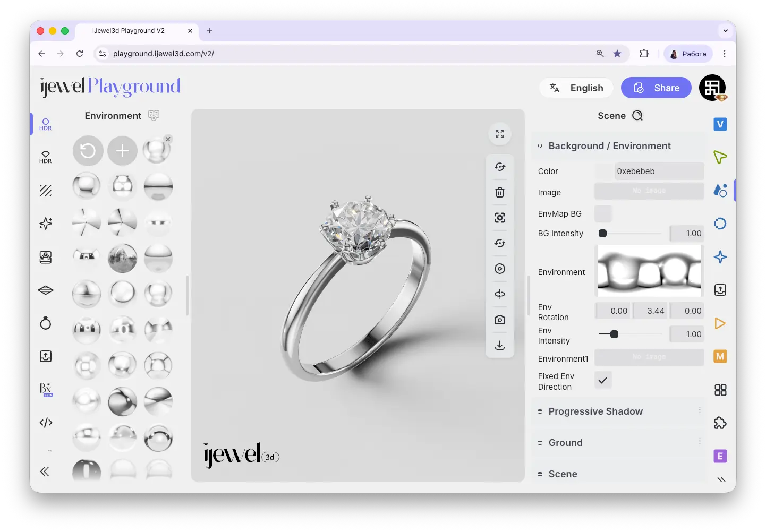
Task: Select the ring icon in left sidebar
Action: 46,323
